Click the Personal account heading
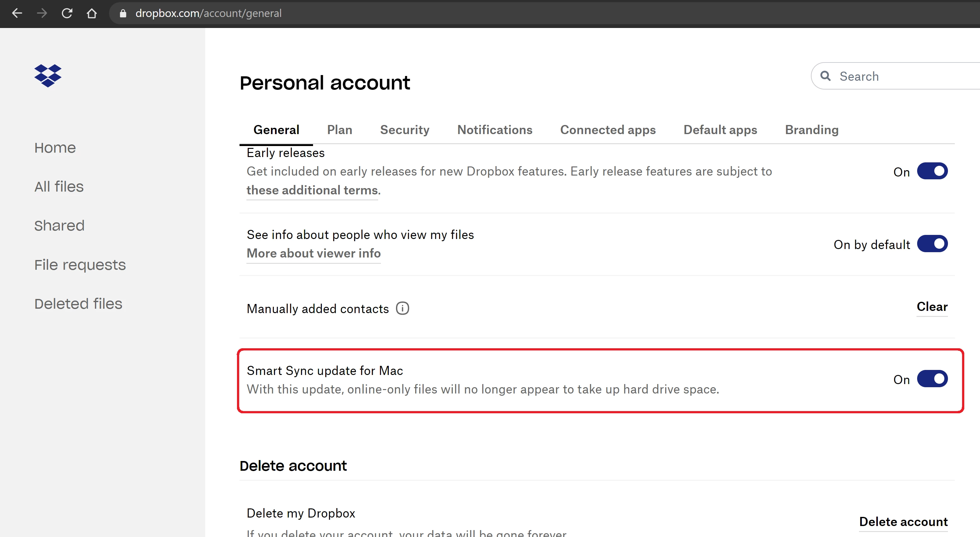 click(325, 83)
